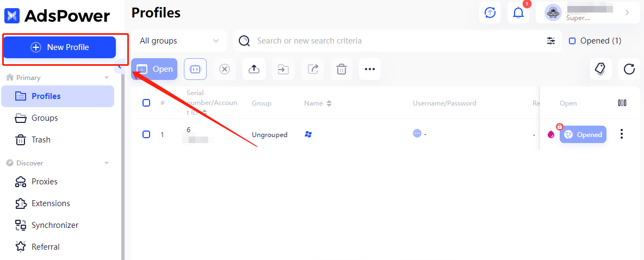Open the column settings icon
The image size is (644, 260).
[622, 103]
